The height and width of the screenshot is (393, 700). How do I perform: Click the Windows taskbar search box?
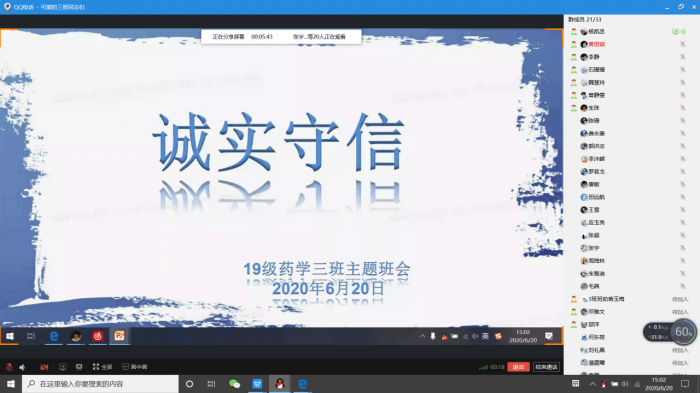coord(100,384)
